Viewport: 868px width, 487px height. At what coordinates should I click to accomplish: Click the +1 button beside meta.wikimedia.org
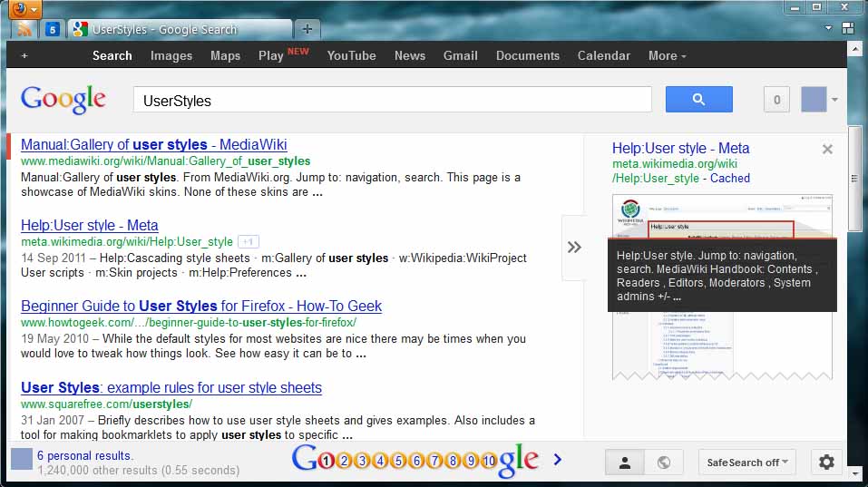coord(249,242)
